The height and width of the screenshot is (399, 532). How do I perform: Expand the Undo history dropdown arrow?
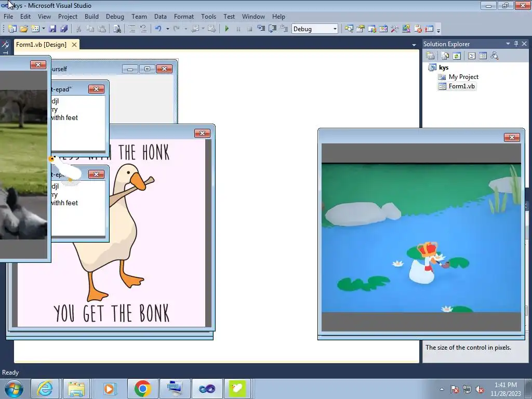(x=168, y=29)
